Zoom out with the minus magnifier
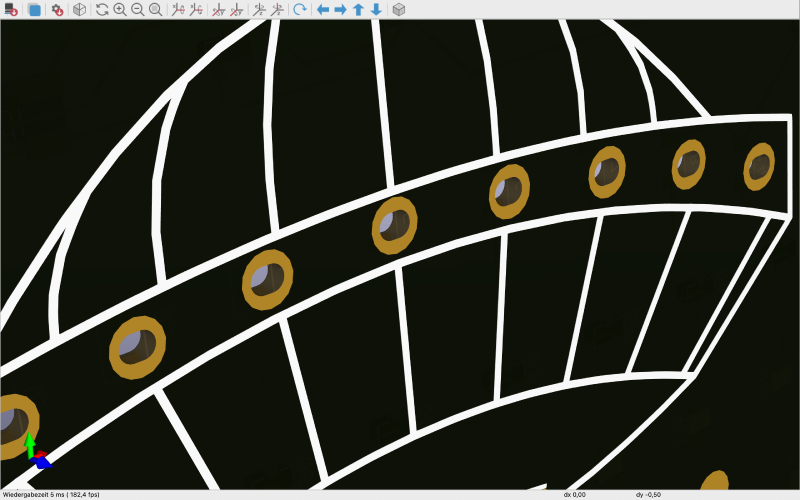The height and width of the screenshot is (500, 800). pos(138,9)
